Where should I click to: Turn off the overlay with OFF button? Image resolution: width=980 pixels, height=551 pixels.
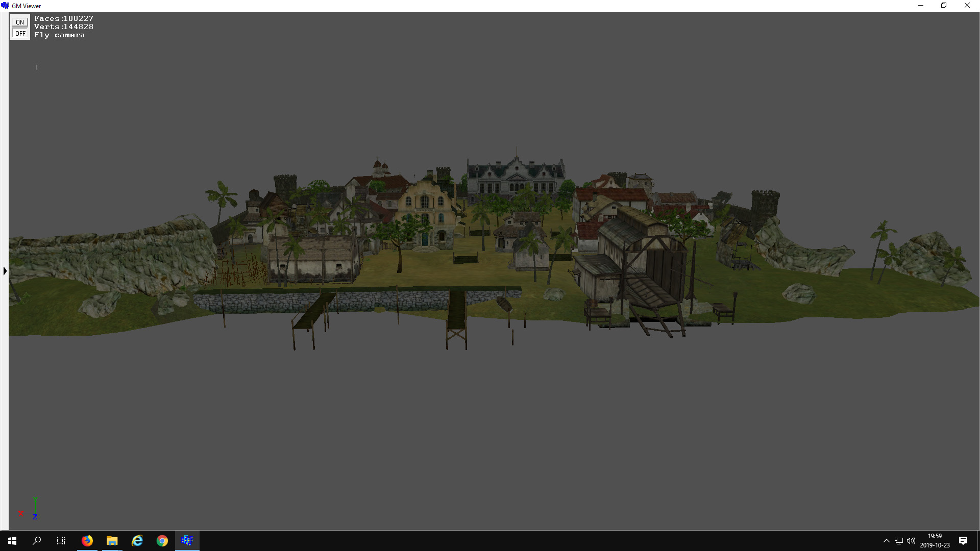tap(20, 33)
